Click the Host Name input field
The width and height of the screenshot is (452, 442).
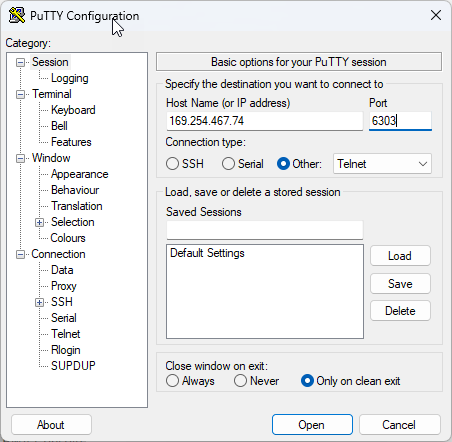tap(265, 121)
